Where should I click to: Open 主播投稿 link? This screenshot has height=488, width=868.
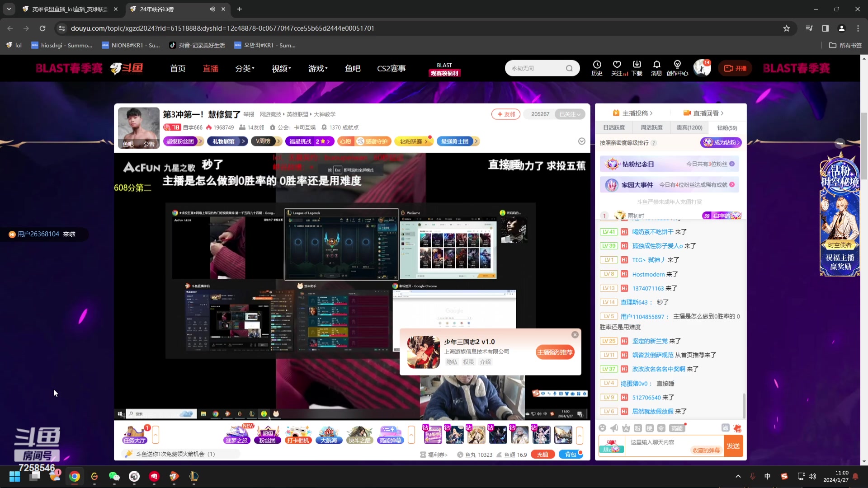(632, 113)
